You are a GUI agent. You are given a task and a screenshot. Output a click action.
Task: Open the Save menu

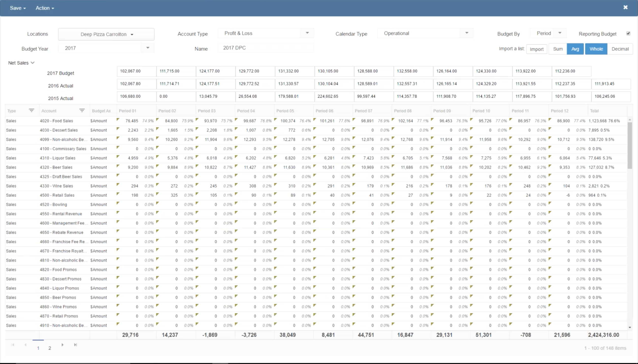pyautogui.click(x=18, y=8)
